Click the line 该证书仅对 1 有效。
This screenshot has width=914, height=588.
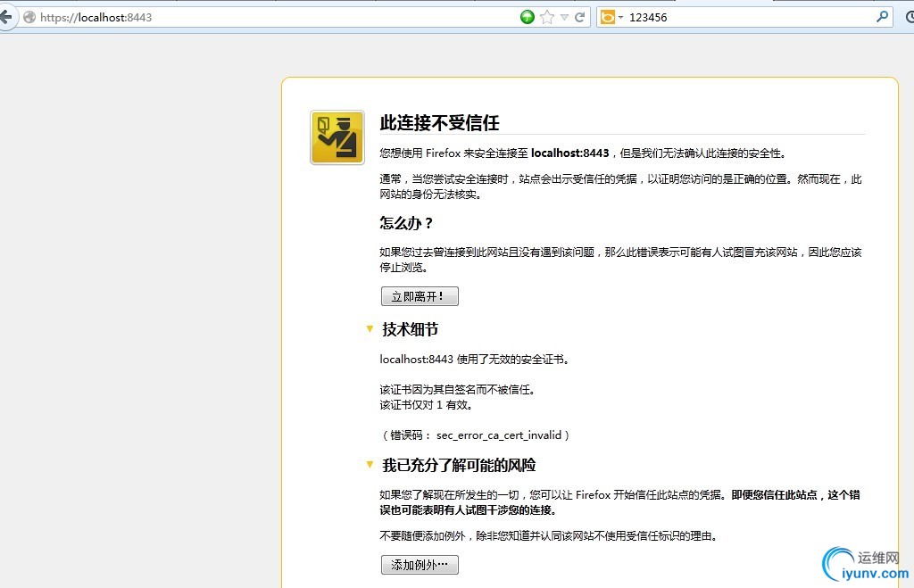coord(426,405)
